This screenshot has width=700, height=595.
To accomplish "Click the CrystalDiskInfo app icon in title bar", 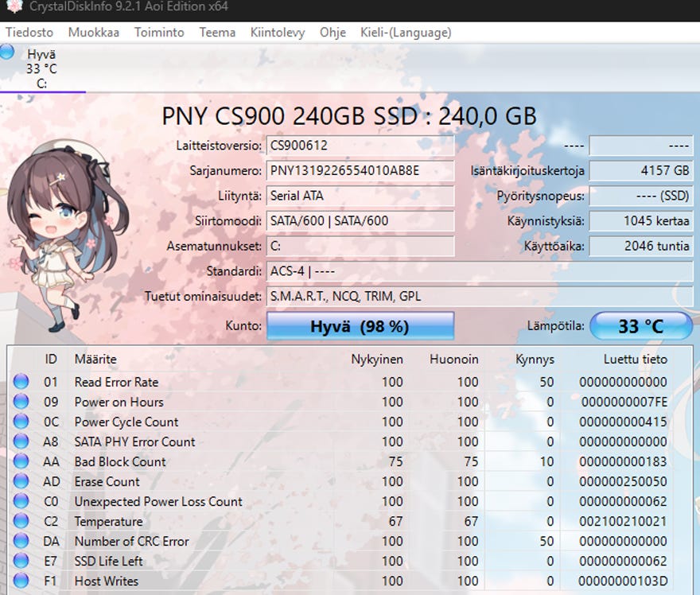I will (x=15, y=6).
